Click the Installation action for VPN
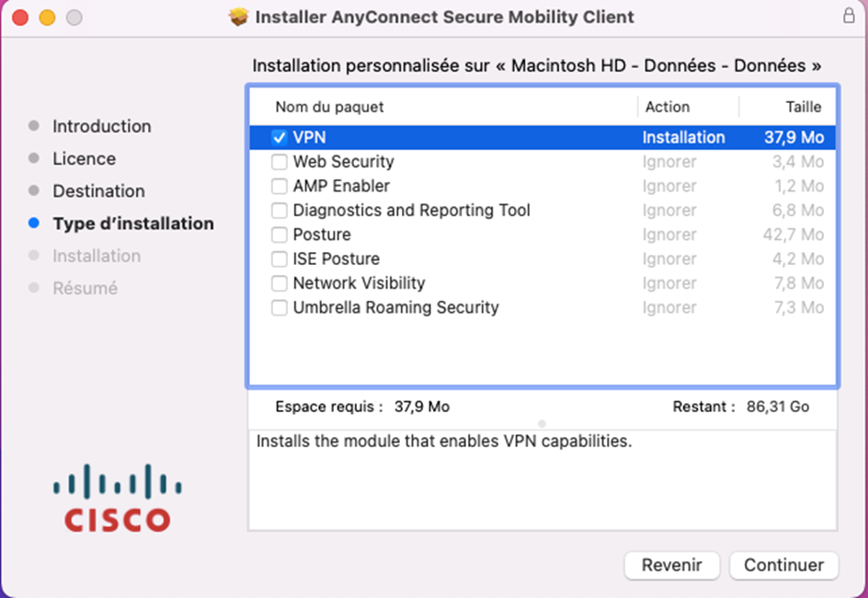This screenshot has height=598, width=868. click(684, 137)
